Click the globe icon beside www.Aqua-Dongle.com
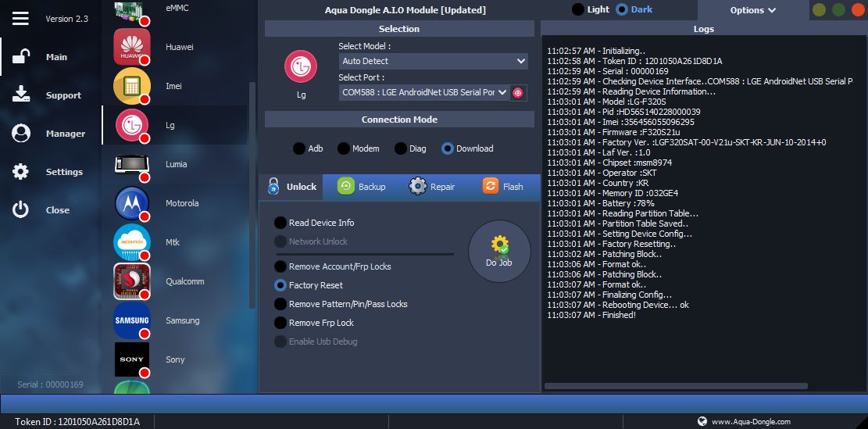 [x=702, y=421]
